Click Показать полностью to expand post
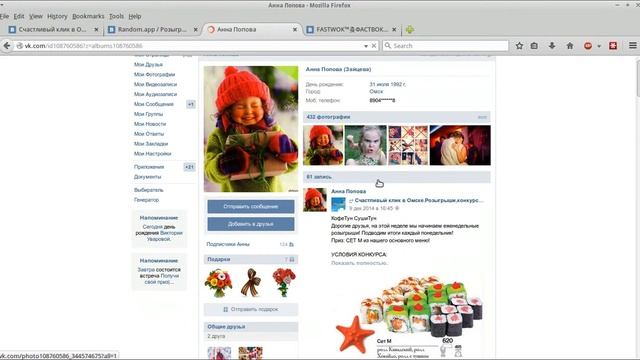 point(359,263)
